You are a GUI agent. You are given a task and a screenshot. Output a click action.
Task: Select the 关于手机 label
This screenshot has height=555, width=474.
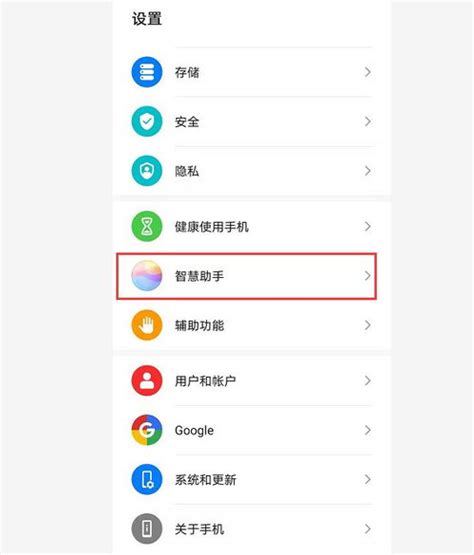[199, 529]
